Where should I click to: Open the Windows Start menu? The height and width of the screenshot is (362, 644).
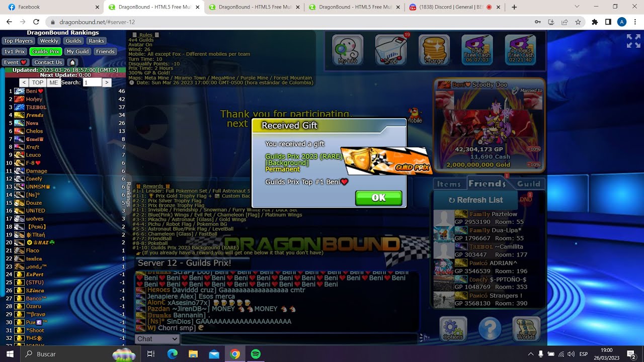tap(10, 354)
